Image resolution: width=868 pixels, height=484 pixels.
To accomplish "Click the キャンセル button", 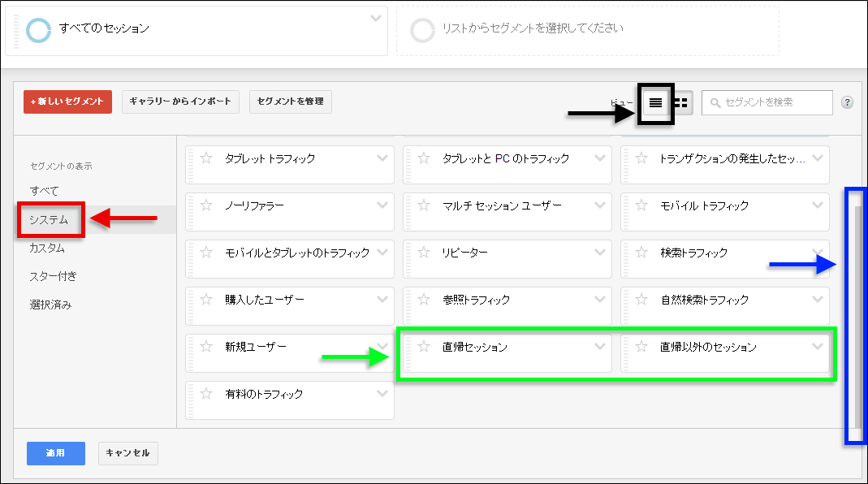I will pos(127,453).
